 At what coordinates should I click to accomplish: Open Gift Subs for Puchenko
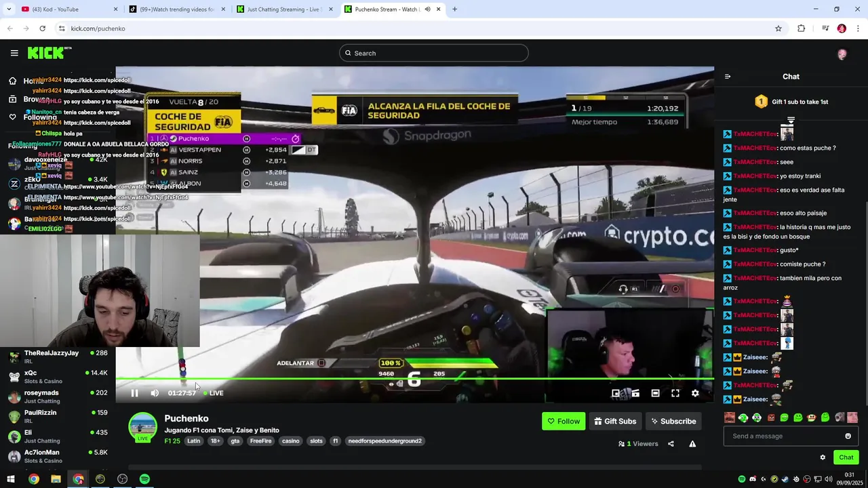pyautogui.click(x=615, y=421)
